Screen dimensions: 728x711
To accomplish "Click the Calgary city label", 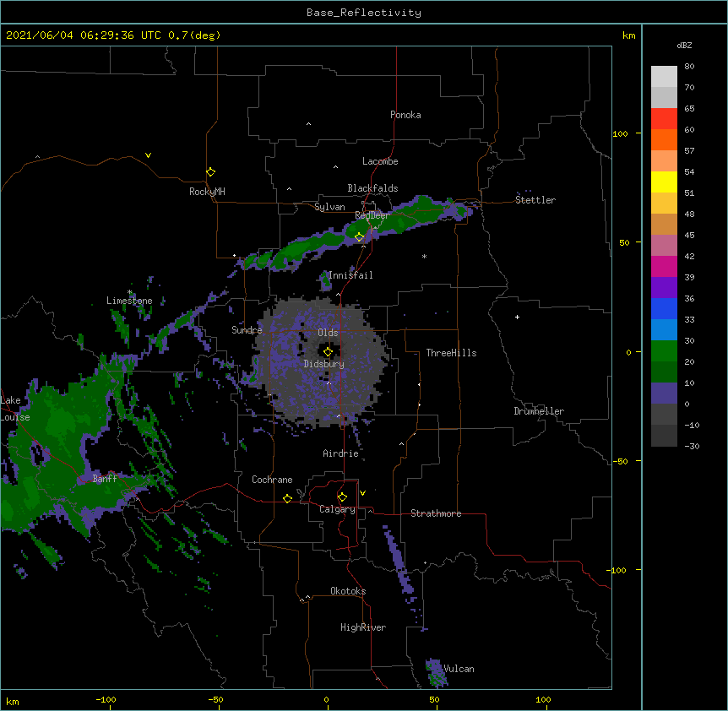I will [x=337, y=509].
